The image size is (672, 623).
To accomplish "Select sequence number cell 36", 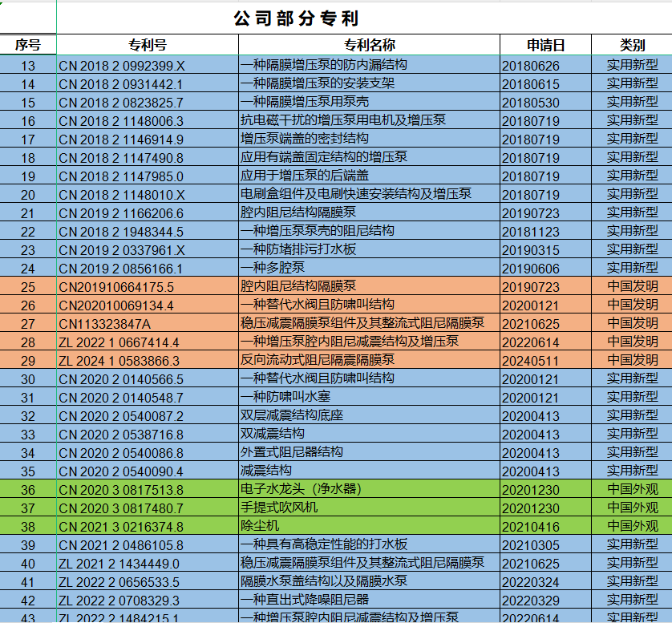I will coord(28,489).
